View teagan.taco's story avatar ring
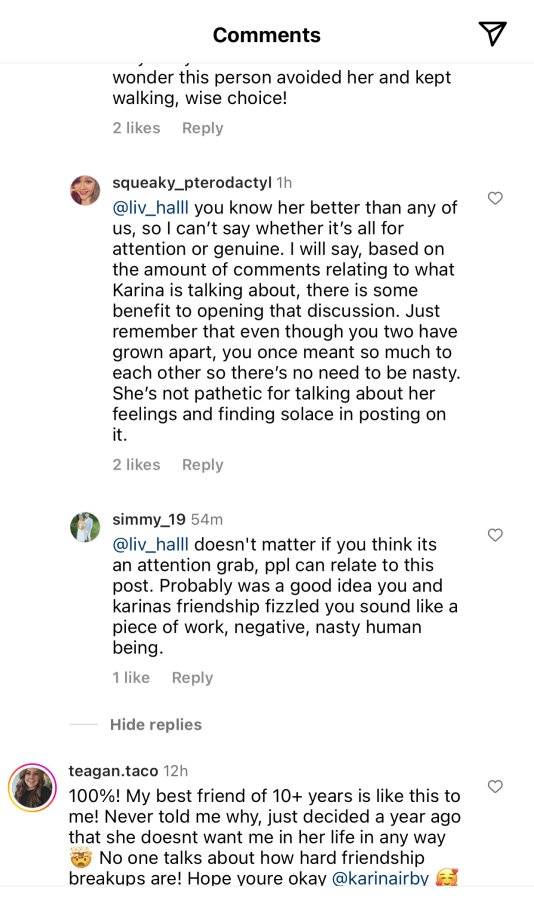The image size is (534, 900). [x=32, y=788]
